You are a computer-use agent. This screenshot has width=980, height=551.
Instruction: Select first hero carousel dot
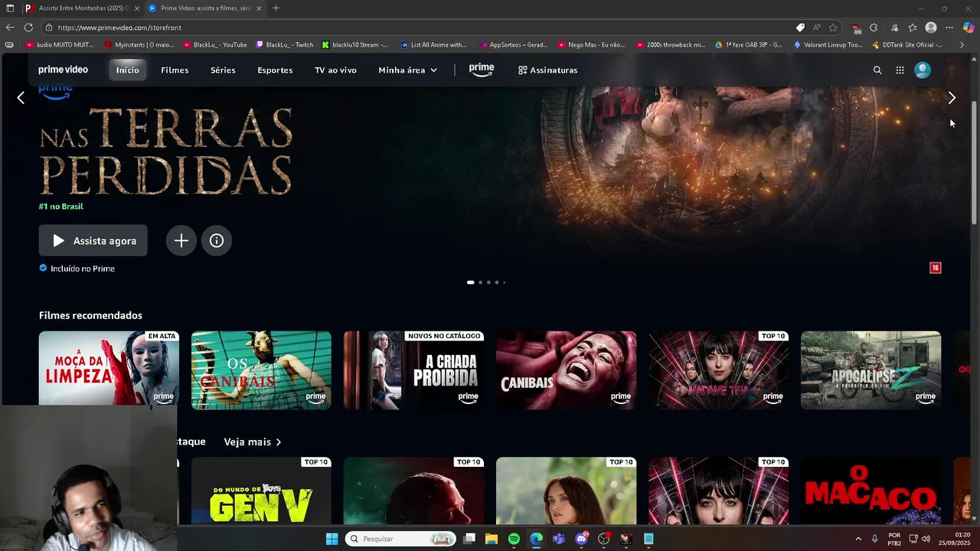click(x=470, y=282)
